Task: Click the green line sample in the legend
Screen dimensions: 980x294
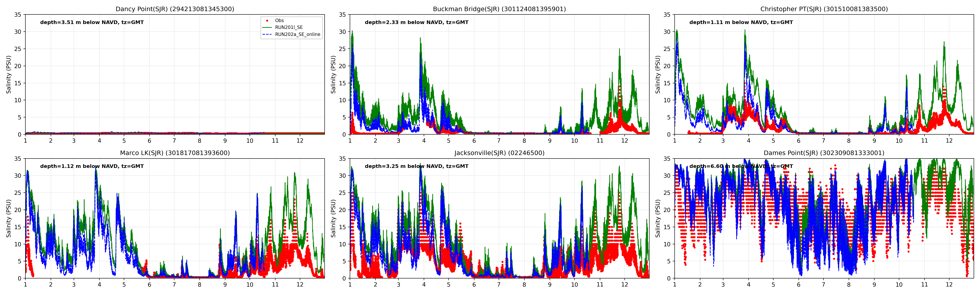Action: pyautogui.click(x=267, y=27)
